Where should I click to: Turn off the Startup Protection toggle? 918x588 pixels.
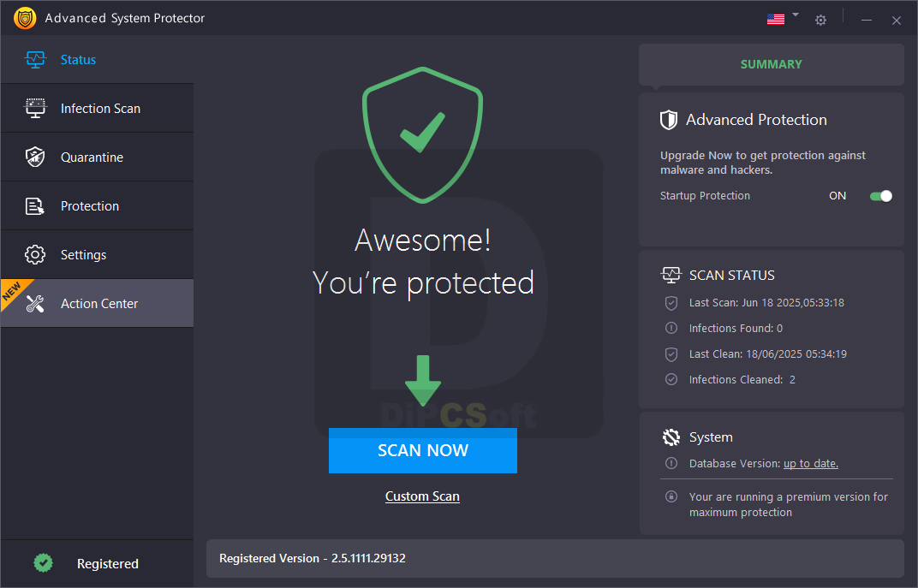(881, 196)
